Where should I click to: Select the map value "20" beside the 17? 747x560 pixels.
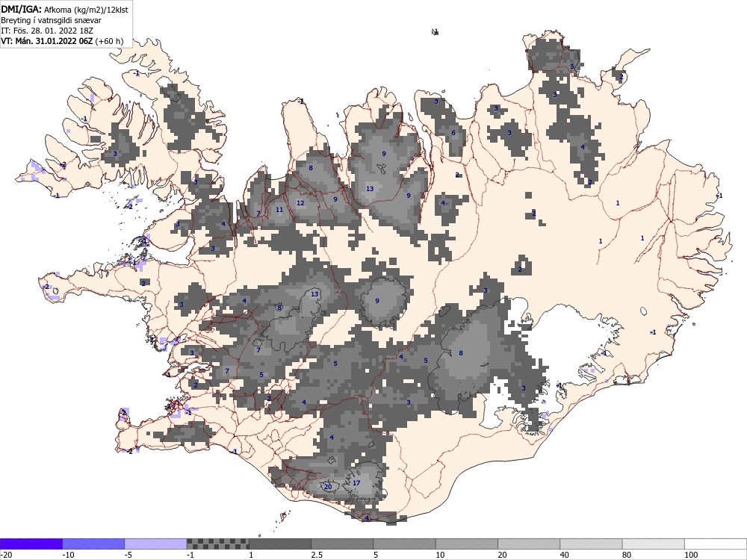click(x=328, y=487)
